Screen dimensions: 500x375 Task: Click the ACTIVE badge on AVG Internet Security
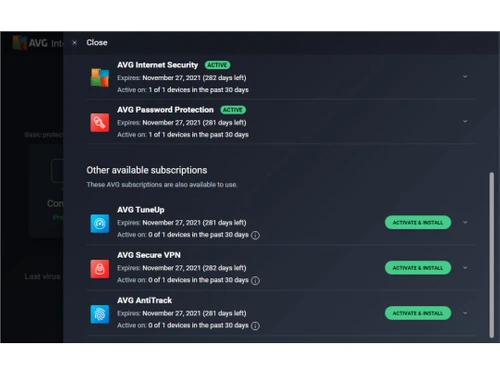click(217, 65)
